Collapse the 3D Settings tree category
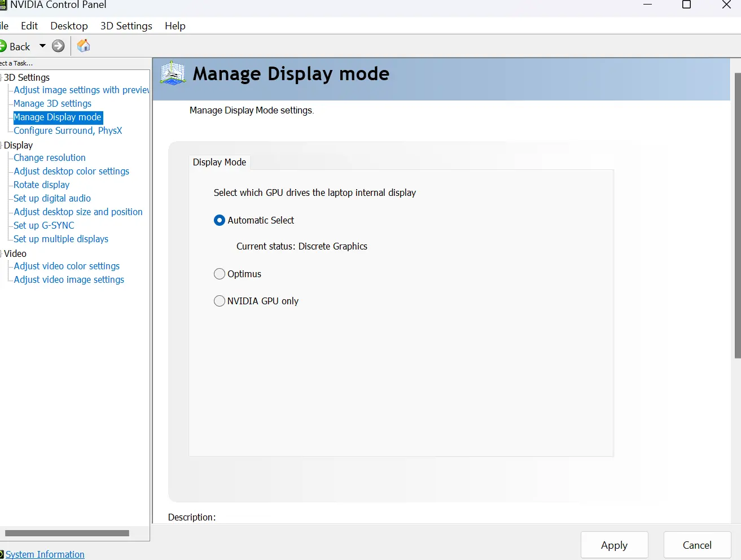741x560 pixels. 1,77
